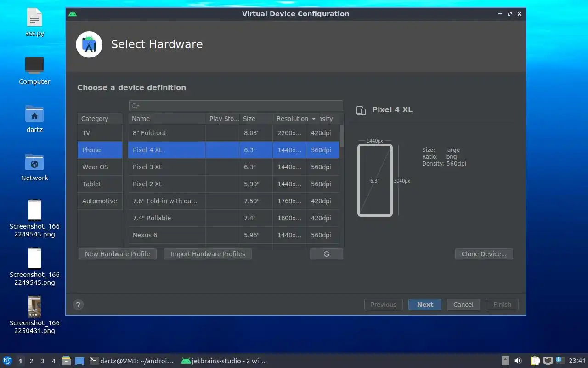Click the show desktop icon in taskbar
Viewport: 588px width, 368px height.
point(79,361)
